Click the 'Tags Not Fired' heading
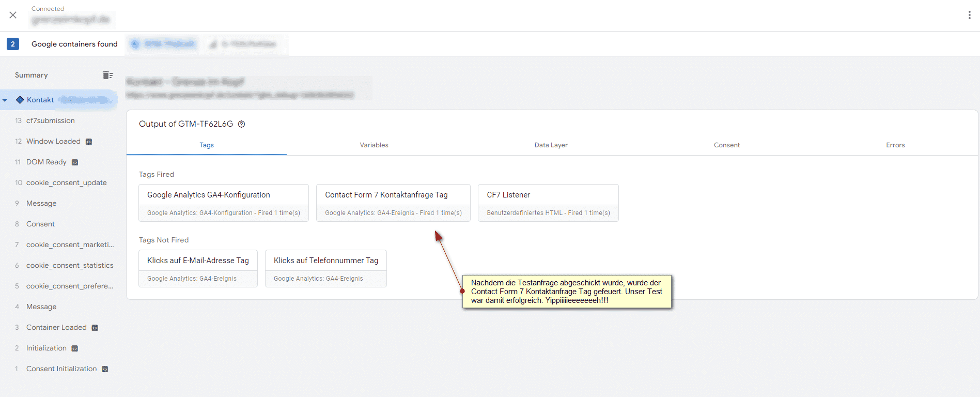 pos(164,240)
